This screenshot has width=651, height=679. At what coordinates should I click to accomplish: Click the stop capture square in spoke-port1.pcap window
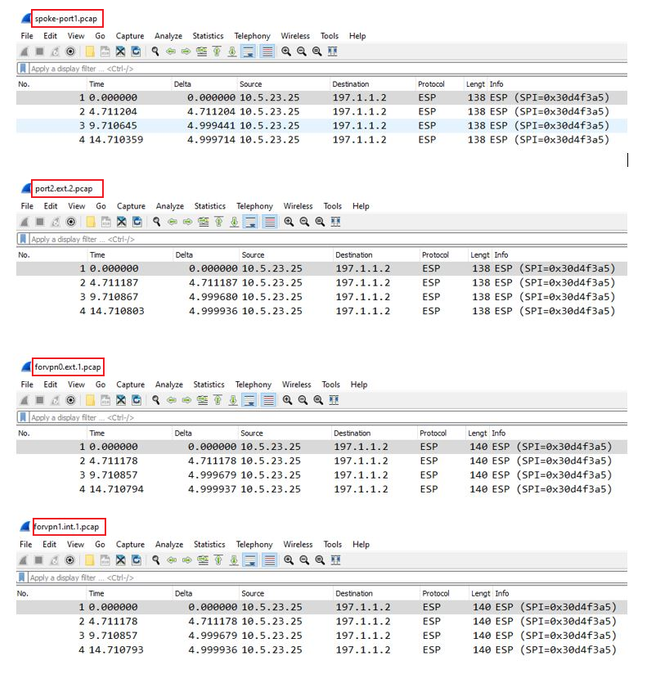[39, 52]
